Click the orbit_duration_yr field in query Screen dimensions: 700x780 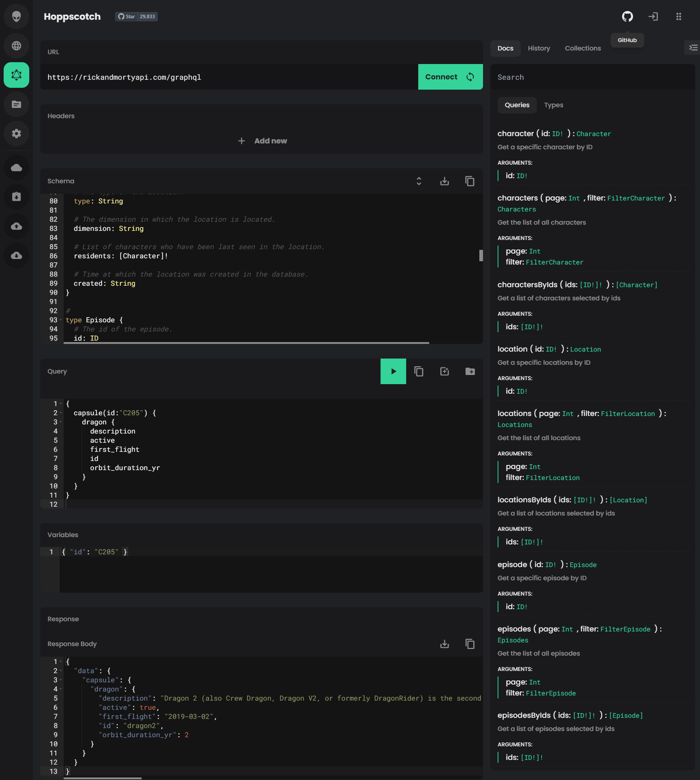click(x=125, y=468)
